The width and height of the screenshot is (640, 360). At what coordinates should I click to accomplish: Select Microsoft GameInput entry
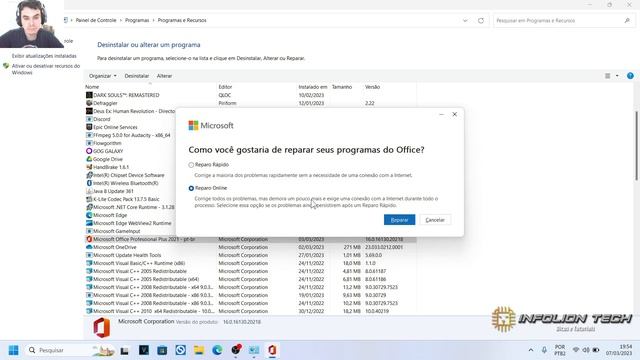click(x=116, y=231)
